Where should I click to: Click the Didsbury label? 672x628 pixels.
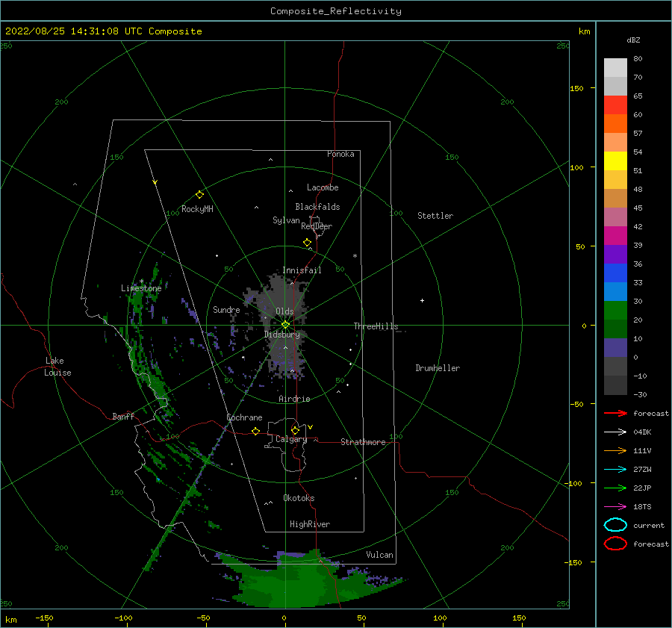point(282,335)
